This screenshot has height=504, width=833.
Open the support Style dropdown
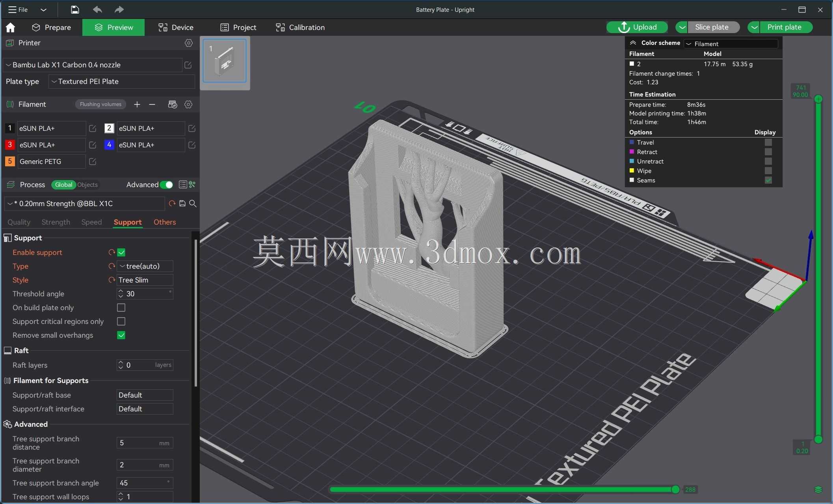pos(145,280)
